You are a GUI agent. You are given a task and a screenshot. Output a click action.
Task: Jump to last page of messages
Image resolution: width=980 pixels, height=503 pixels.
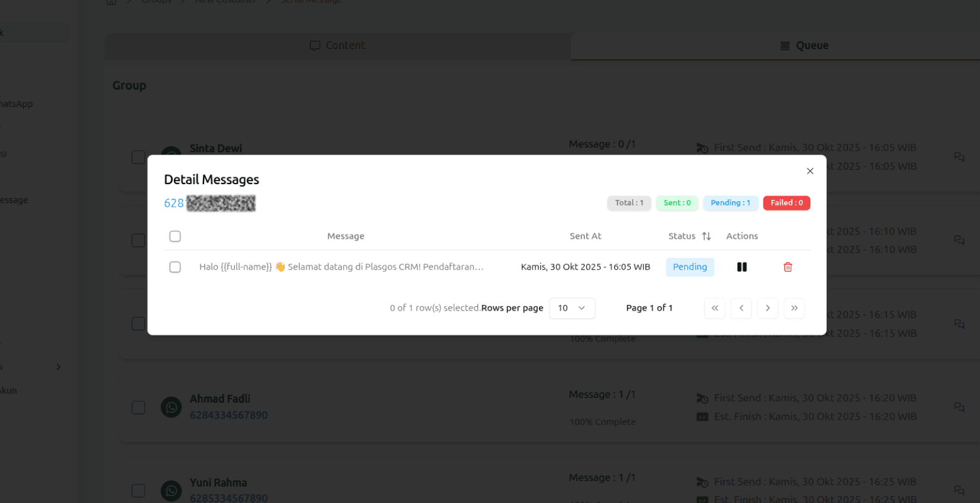point(794,308)
